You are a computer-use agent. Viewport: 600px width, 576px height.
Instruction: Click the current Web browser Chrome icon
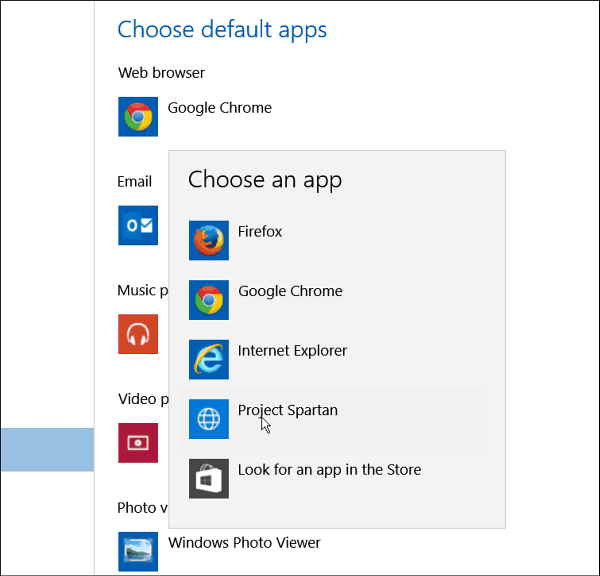tap(138, 116)
